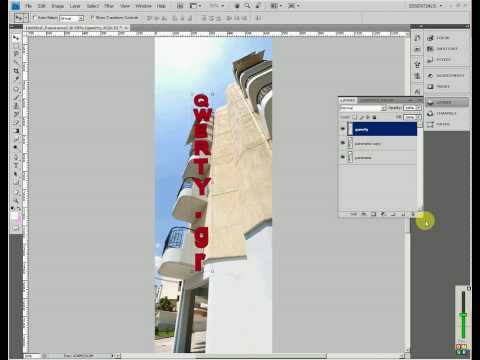Screen dimensions: 480x360
Task: Select the History Brush tool
Action: 16,114
